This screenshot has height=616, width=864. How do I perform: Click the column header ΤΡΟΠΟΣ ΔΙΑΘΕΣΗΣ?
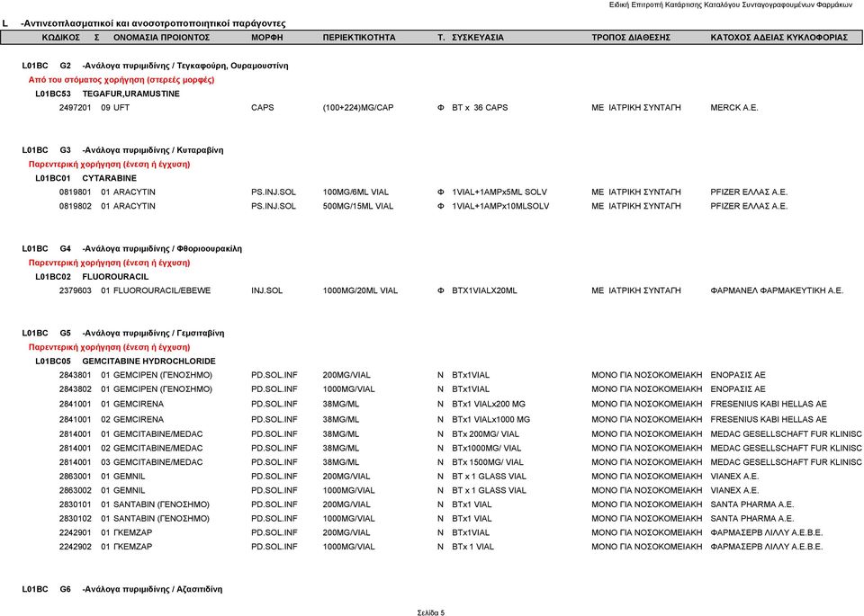(631, 38)
